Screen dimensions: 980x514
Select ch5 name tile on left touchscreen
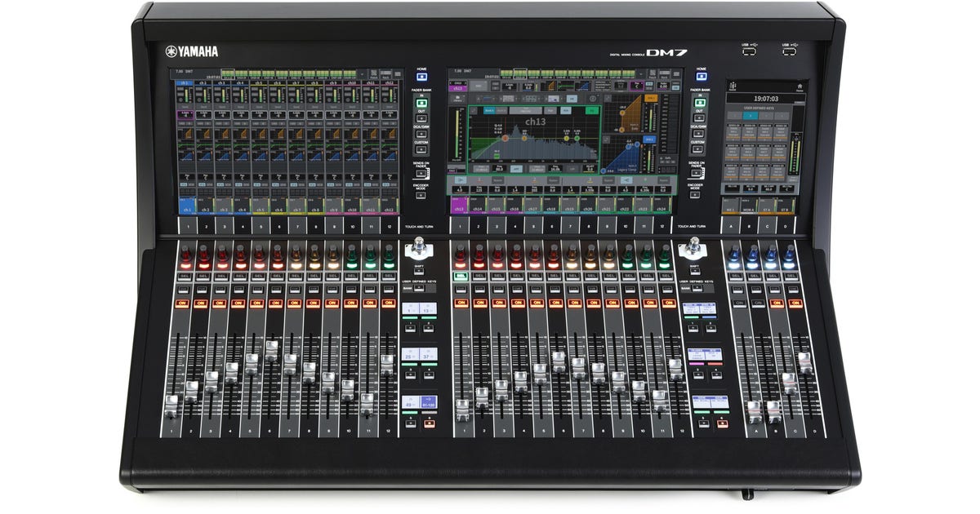tap(260, 206)
